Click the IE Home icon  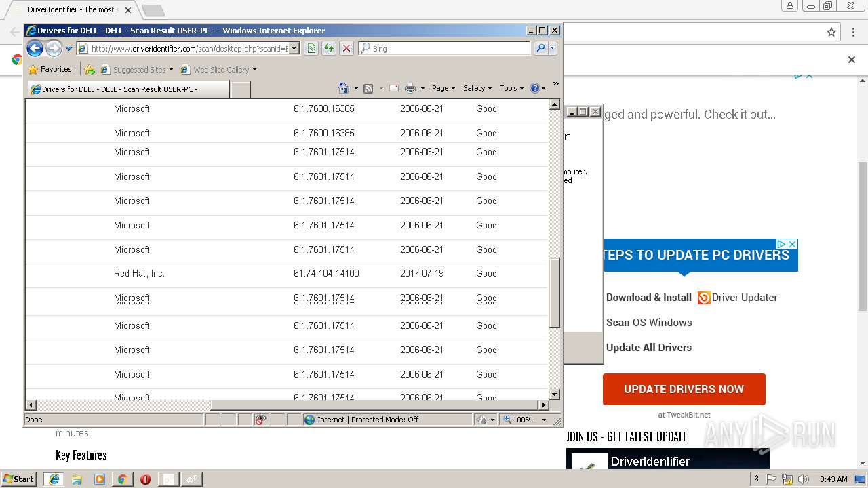[x=344, y=88]
